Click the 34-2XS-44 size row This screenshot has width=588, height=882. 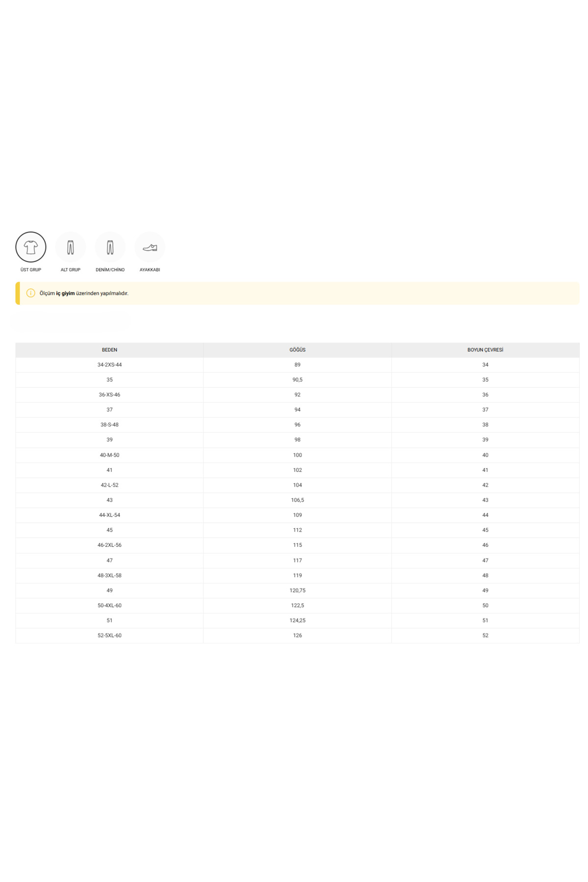tap(109, 365)
